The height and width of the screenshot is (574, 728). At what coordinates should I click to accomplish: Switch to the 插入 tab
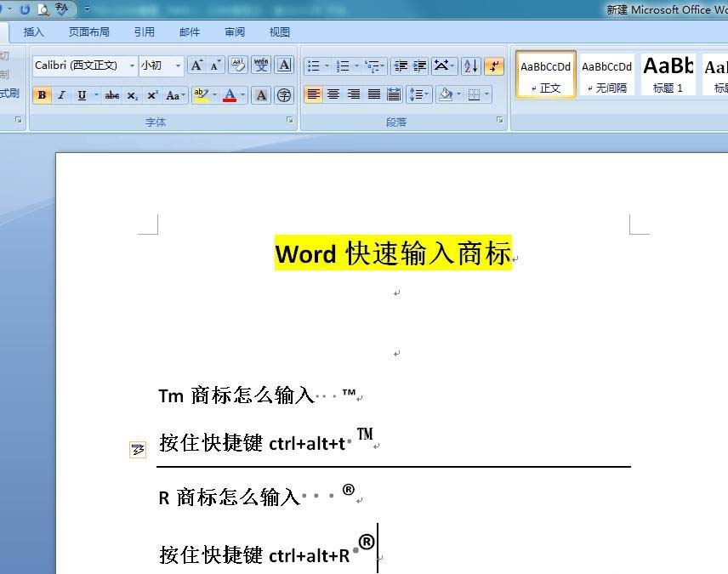point(33,32)
